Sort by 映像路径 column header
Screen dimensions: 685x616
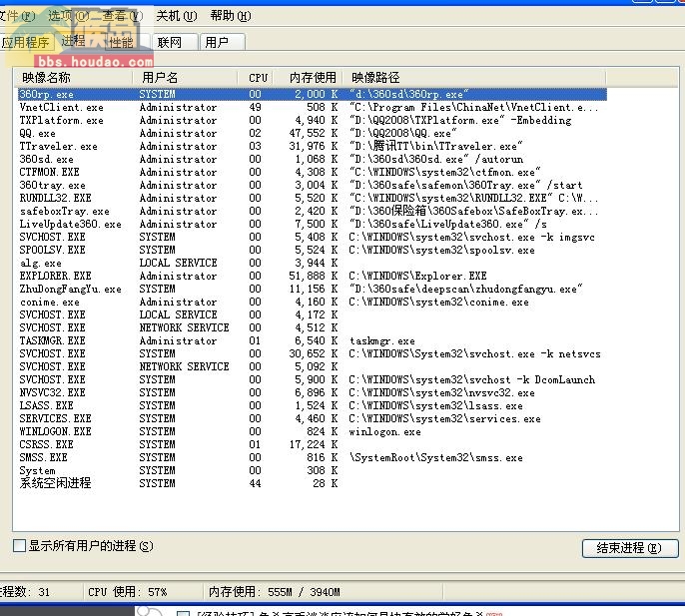point(474,78)
